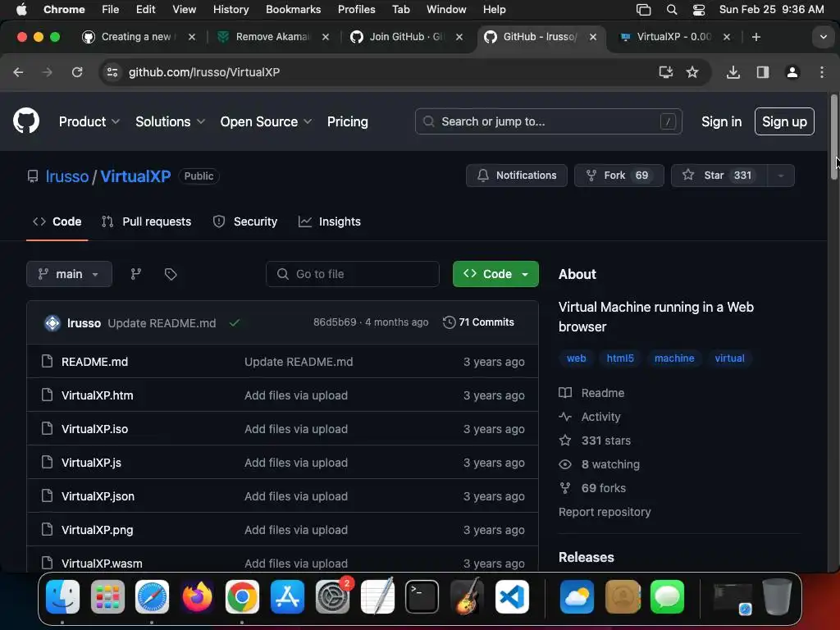Click the Chrome address bar URL
This screenshot has width=840, height=630.
pyautogui.click(x=203, y=72)
